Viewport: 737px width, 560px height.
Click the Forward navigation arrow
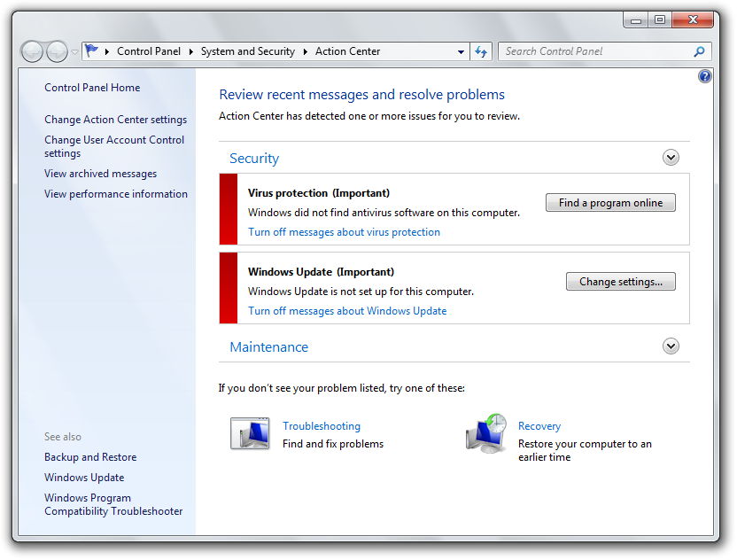[57, 51]
